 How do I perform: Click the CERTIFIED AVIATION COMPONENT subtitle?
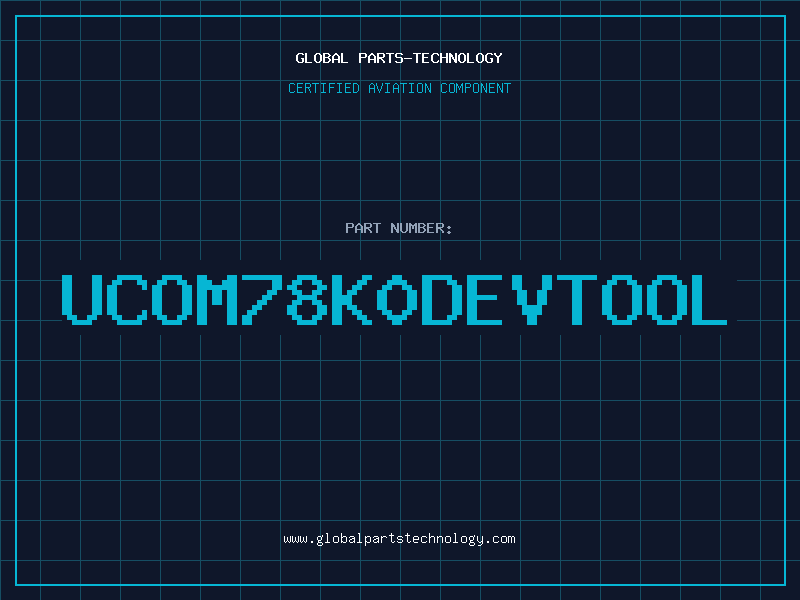coord(399,88)
